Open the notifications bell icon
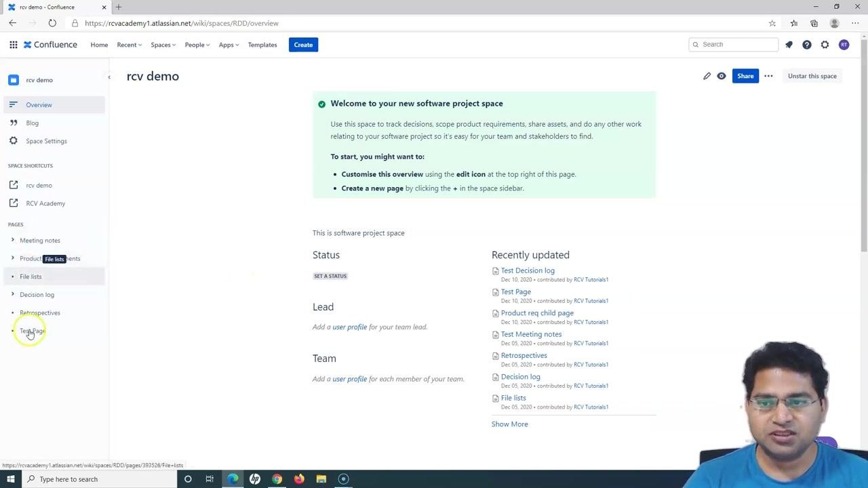Screen dimensions: 868x488 [789, 45]
